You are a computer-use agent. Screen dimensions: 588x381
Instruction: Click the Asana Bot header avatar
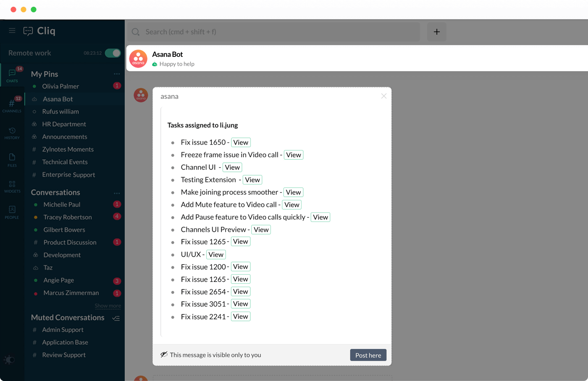point(138,58)
